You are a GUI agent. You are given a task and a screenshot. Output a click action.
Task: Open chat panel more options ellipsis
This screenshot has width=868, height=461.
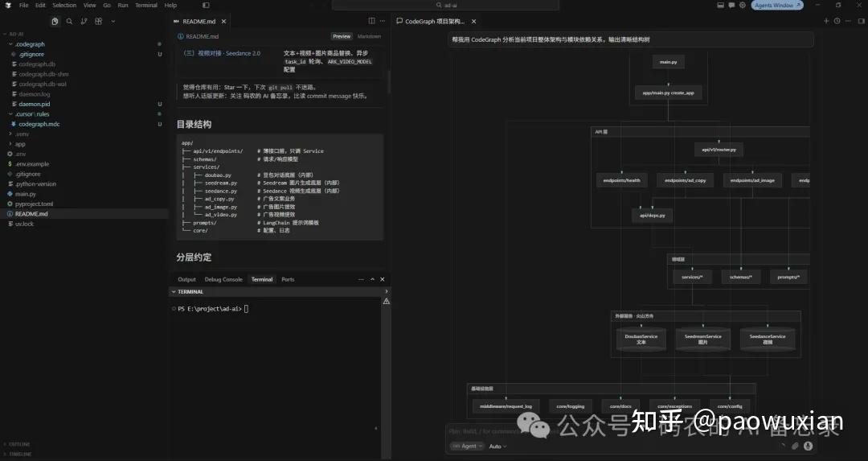click(x=849, y=21)
